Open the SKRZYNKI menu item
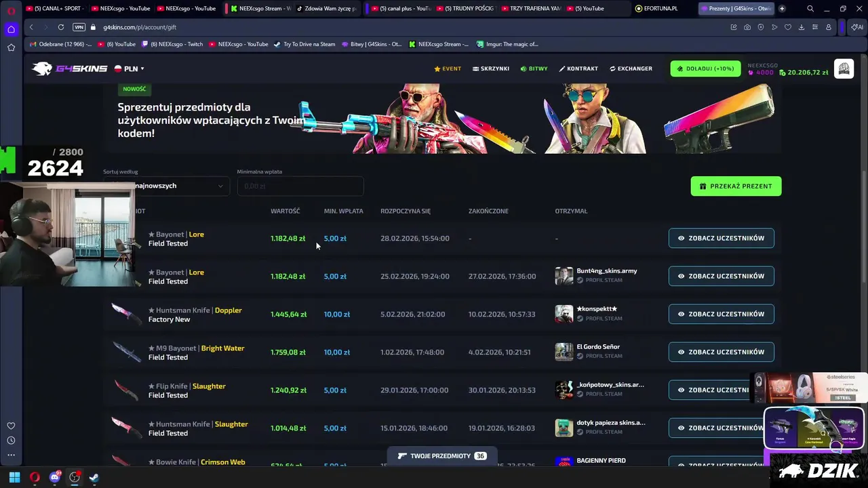Viewport: 868px width, 488px height. pyautogui.click(x=491, y=68)
